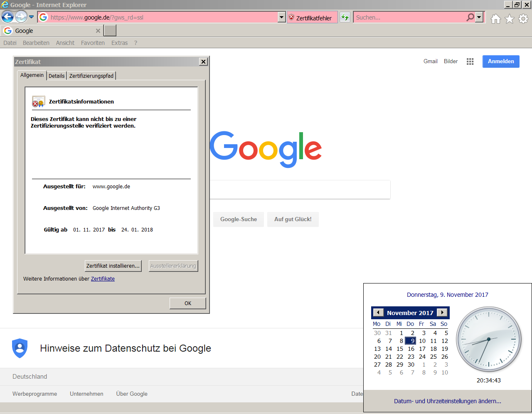This screenshot has height=414, width=532.
Task: Click Zertifikat installieren button
Action: [x=113, y=266]
